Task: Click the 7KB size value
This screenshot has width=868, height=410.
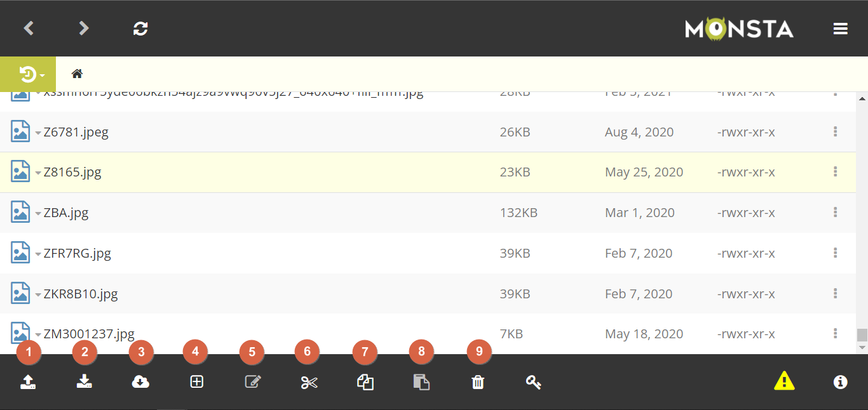Action: [x=512, y=334]
